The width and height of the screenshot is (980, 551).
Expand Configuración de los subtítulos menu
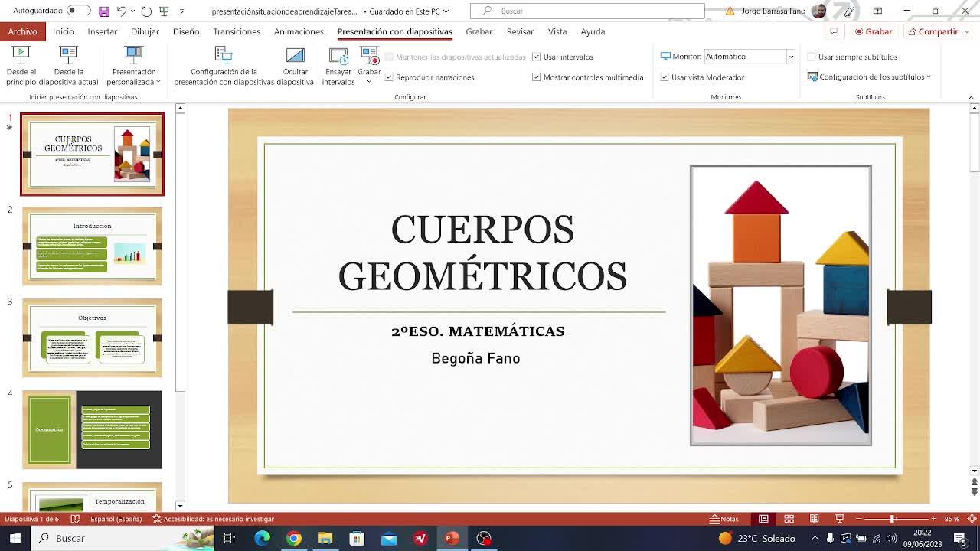871,77
